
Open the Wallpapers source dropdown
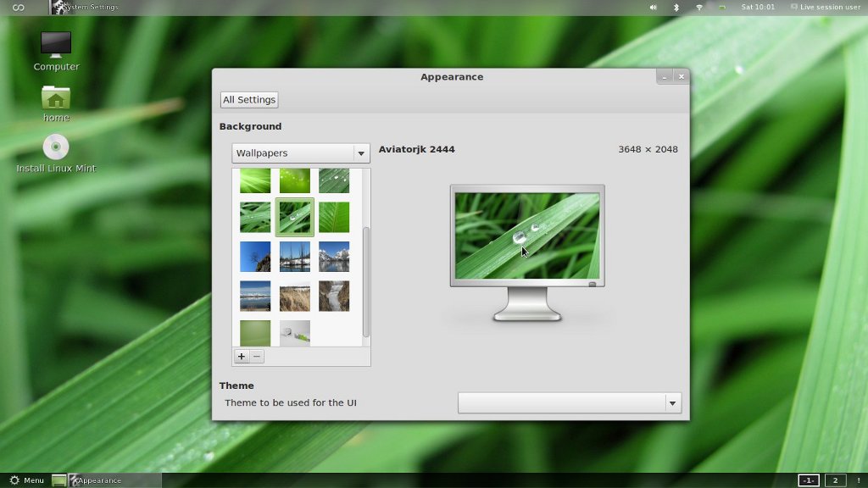tap(301, 153)
